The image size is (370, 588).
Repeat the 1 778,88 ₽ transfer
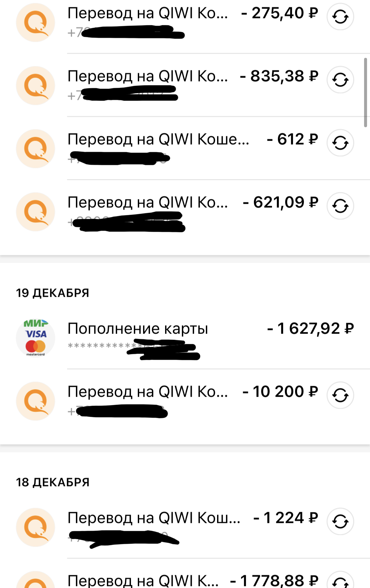(x=341, y=582)
